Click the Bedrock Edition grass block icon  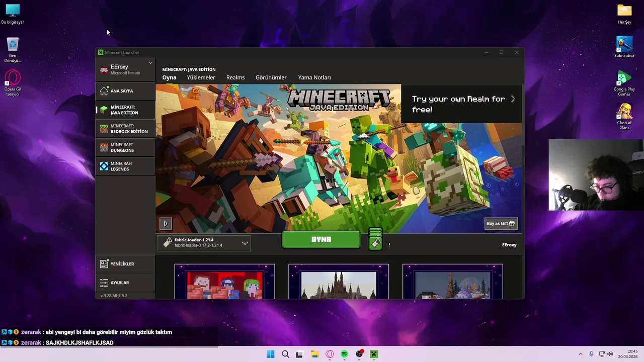click(104, 129)
